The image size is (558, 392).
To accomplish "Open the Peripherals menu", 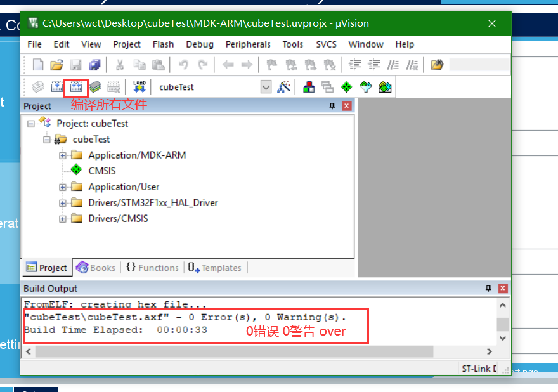I will tap(248, 44).
